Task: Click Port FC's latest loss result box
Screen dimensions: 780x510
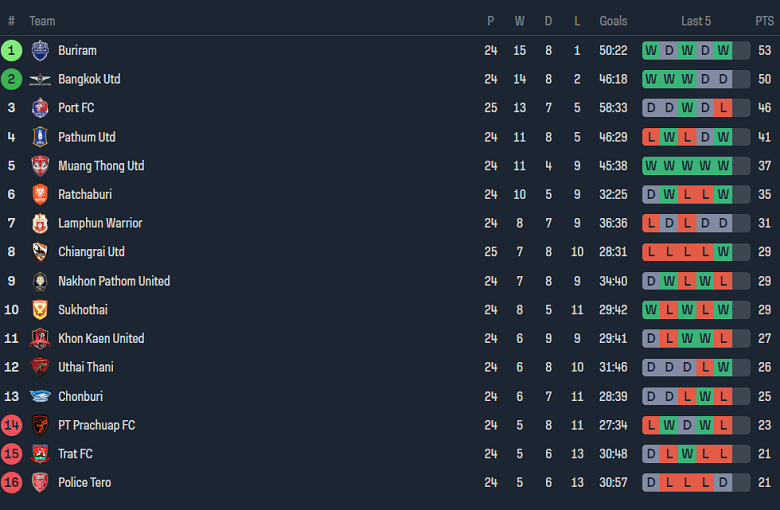Action: (x=723, y=108)
